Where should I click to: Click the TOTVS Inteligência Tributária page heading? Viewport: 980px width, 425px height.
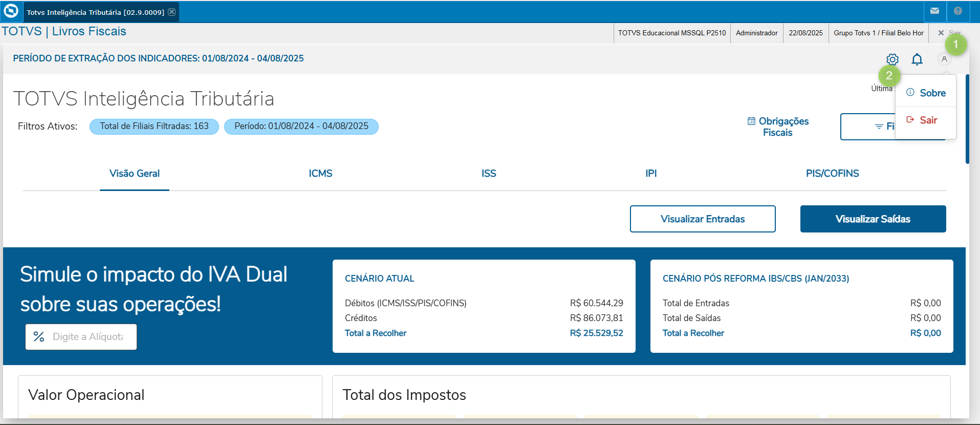(144, 99)
